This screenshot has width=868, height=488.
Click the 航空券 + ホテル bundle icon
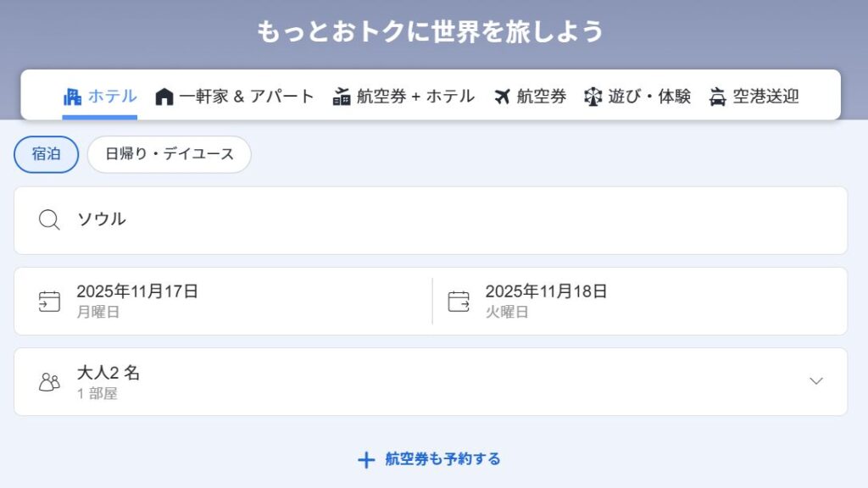pos(342,97)
